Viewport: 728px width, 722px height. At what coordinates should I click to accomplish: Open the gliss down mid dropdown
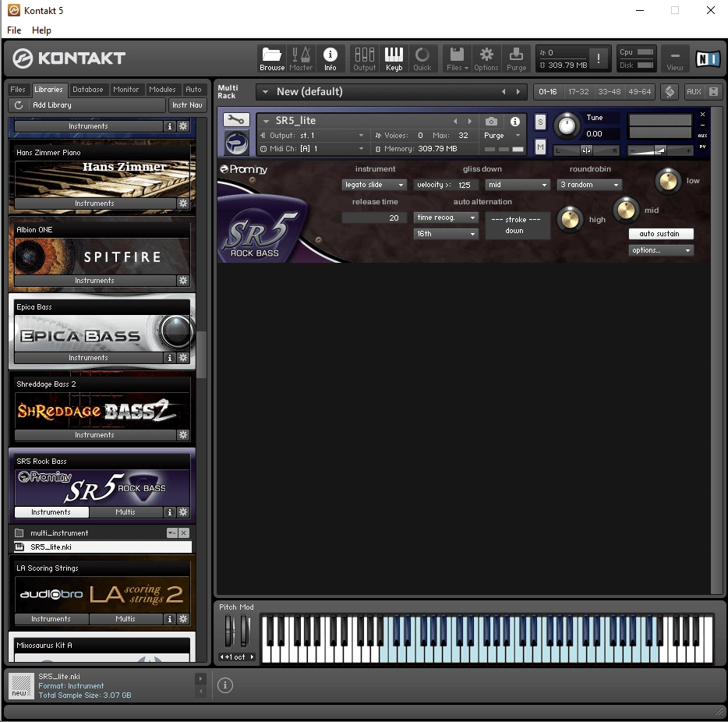(518, 185)
